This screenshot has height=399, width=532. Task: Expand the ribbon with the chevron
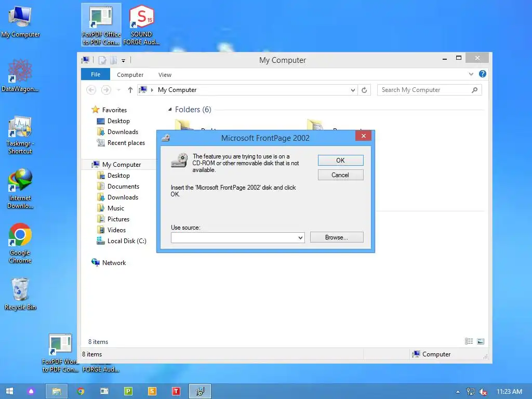[x=471, y=74]
